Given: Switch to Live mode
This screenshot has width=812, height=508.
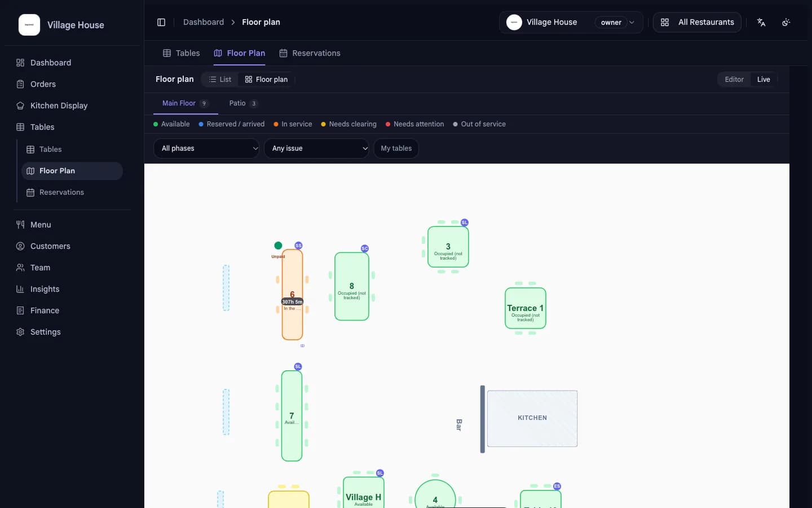Looking at the screenshot, I should tap(764, 80).
